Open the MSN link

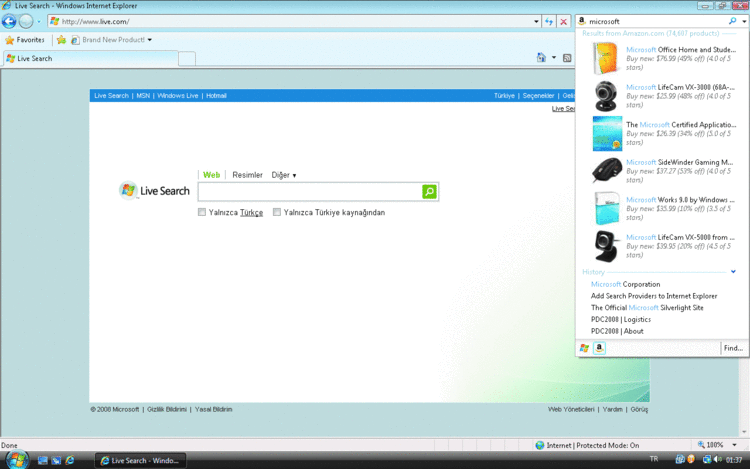[x=143, y=96]
